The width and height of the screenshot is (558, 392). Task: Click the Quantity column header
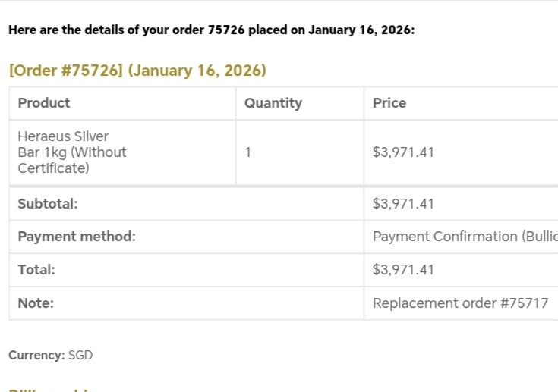click(273, 103)
